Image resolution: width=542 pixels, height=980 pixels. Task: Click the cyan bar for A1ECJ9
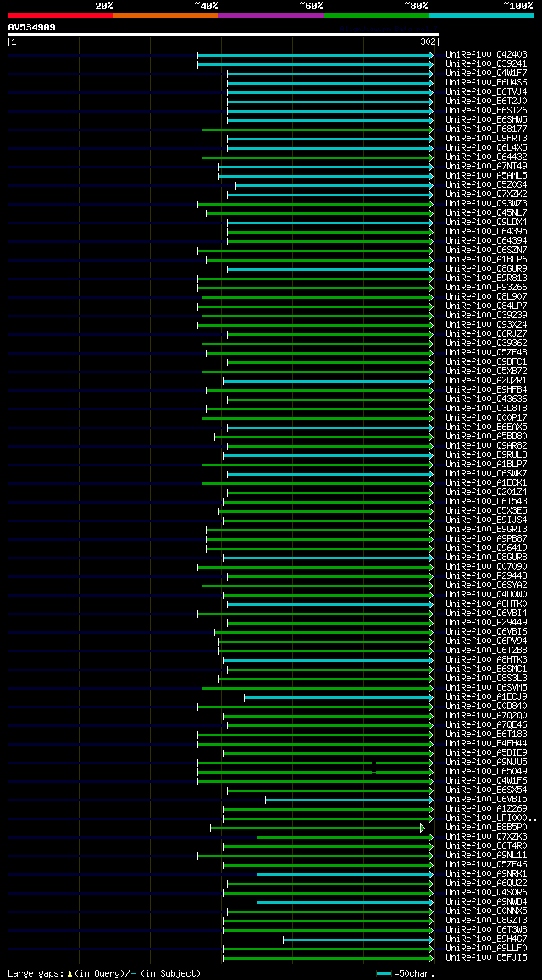point(339,698)
